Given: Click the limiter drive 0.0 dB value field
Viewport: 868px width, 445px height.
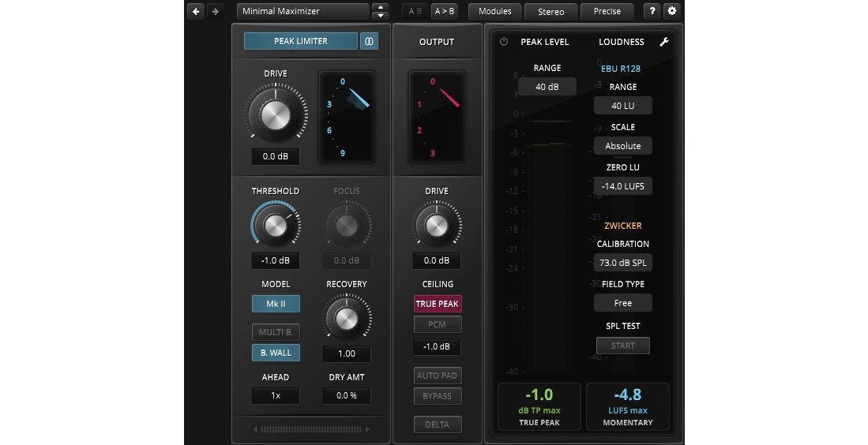Looking at the screenshot, I should (276, 156).
